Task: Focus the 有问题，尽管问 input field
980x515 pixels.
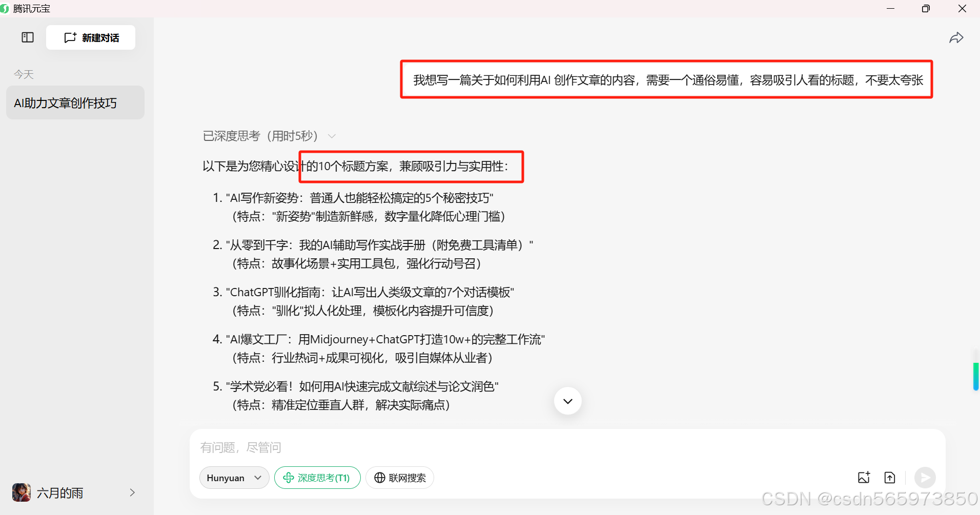Action: point(567,447)
